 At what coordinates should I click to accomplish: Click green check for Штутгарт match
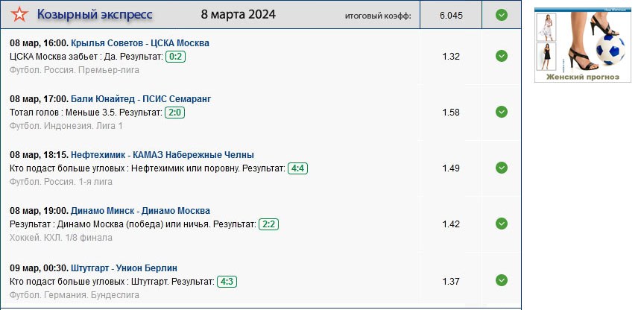tap(502, 280)
